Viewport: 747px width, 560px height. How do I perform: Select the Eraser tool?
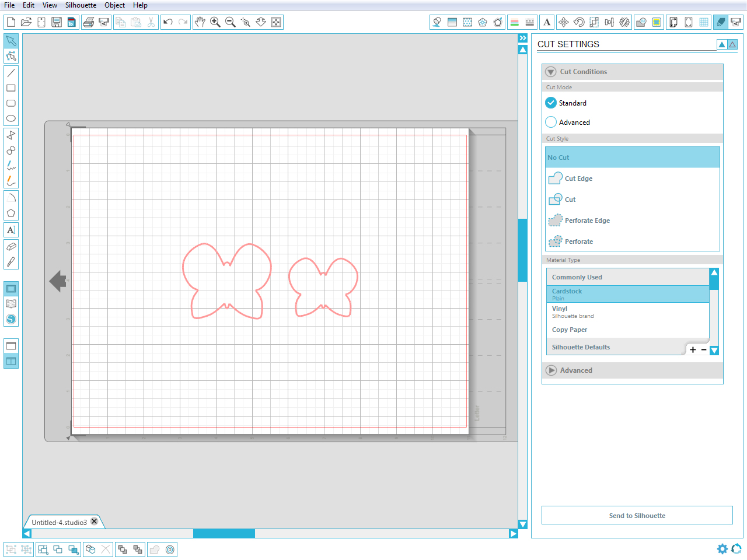click(11, 247)
